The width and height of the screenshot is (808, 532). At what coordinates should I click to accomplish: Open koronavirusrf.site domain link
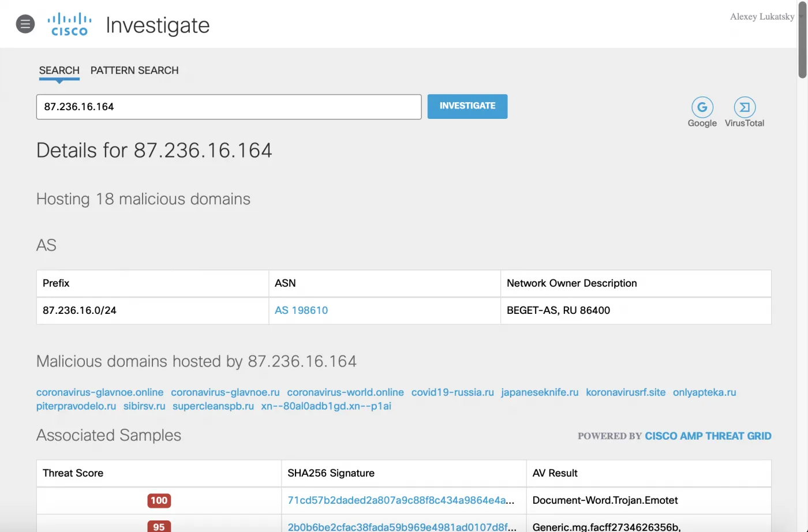pos(626,392)
